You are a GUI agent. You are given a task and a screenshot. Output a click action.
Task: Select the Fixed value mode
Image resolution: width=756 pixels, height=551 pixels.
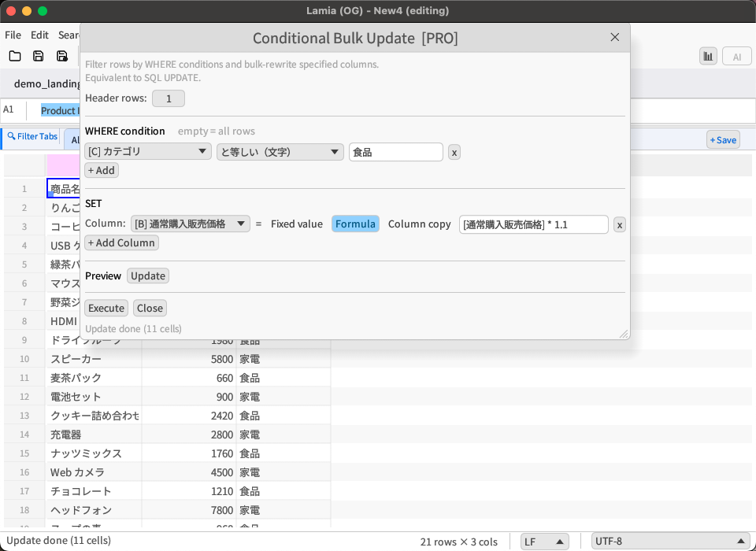pos(297,224)
